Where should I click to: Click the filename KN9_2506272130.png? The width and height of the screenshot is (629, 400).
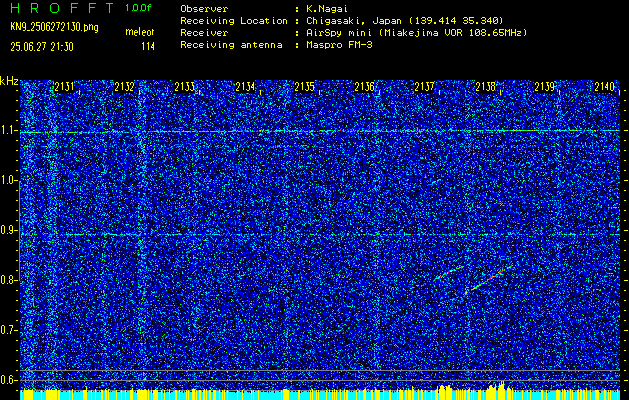point(54,27)
